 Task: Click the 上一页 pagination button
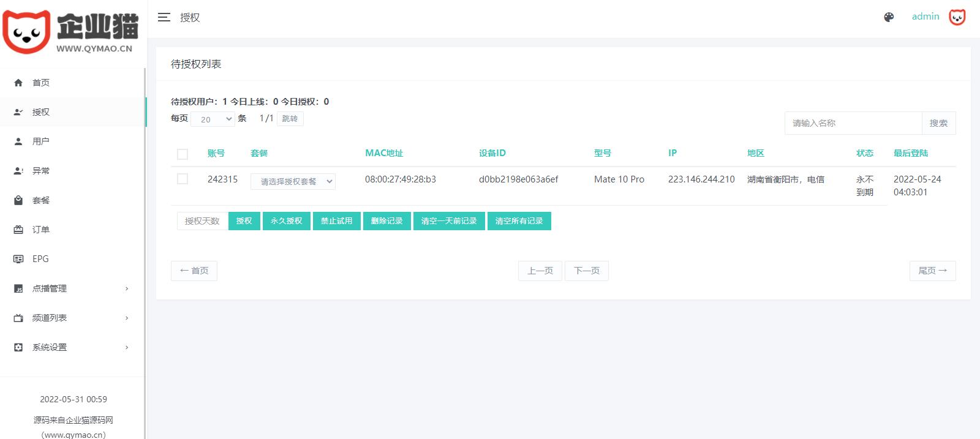(540, 271)
